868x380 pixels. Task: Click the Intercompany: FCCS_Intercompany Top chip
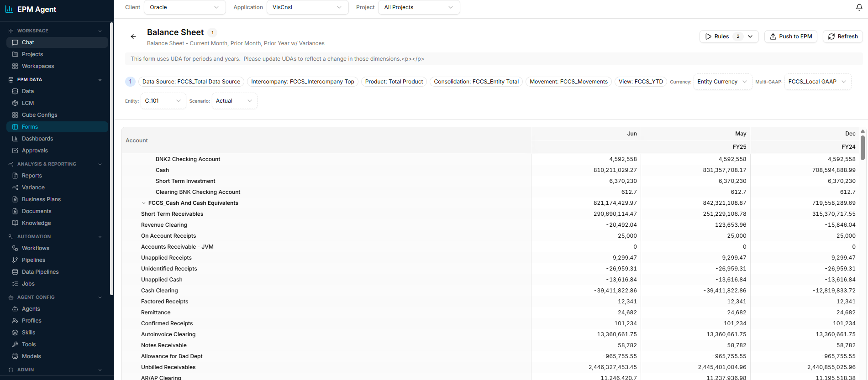click(x=303, y=82)
